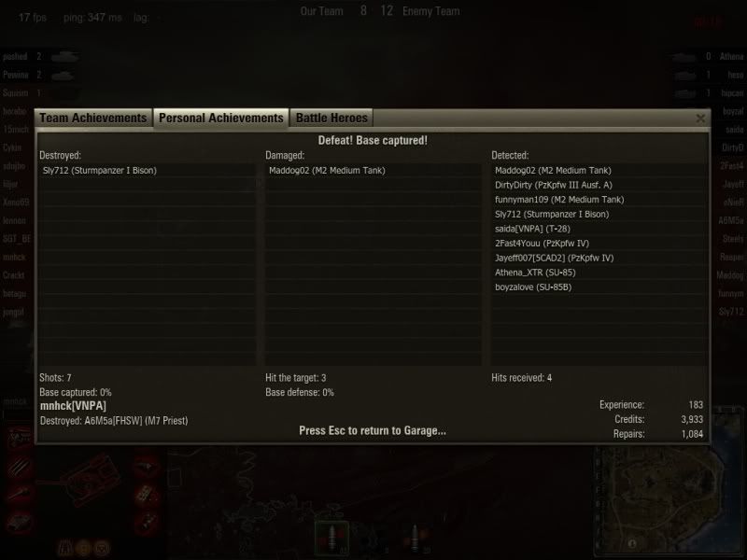
Task: Click Press Esc to return to Garage text
Action: click(373, 430)
